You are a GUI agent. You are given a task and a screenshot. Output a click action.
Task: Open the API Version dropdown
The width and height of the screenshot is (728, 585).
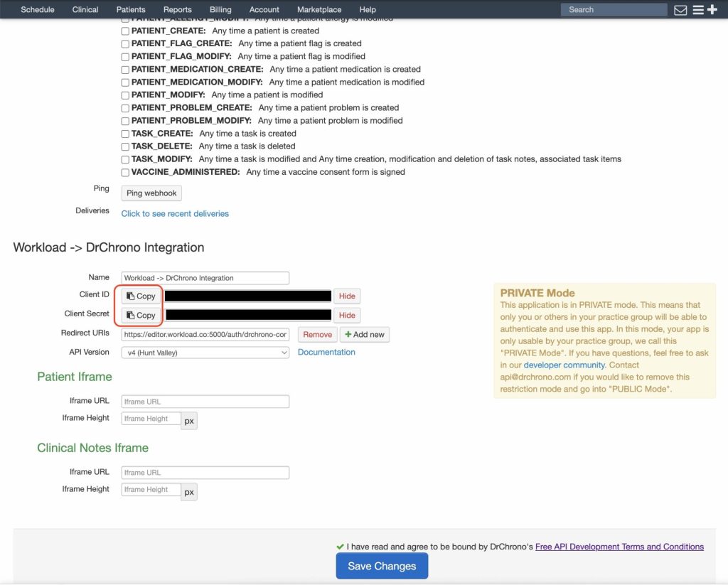205,353
